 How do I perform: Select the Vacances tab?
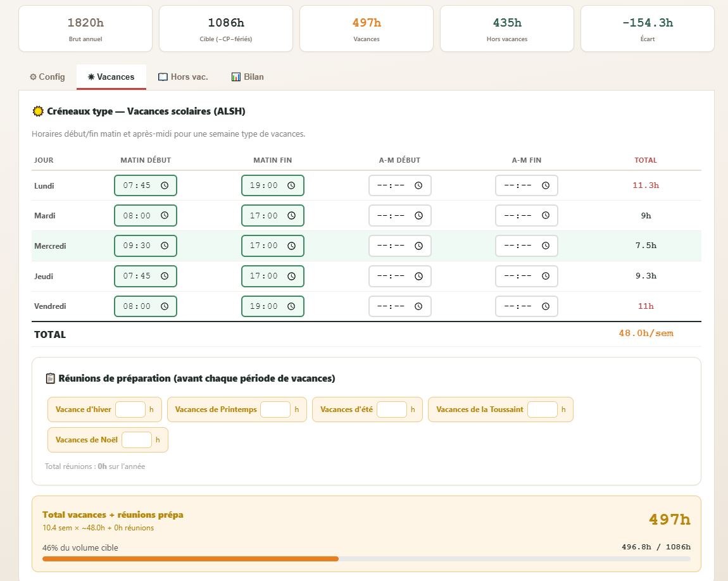tap(111, 77)
